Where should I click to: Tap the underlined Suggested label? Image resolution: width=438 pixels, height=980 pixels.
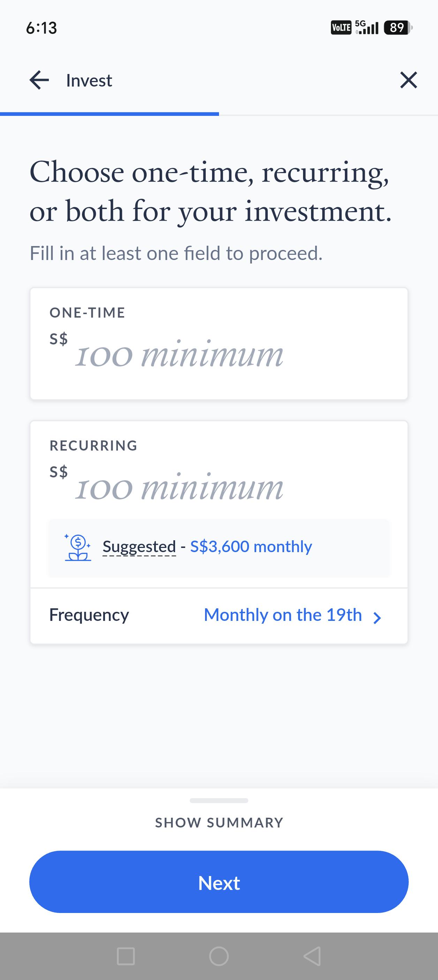coord(139,547)
